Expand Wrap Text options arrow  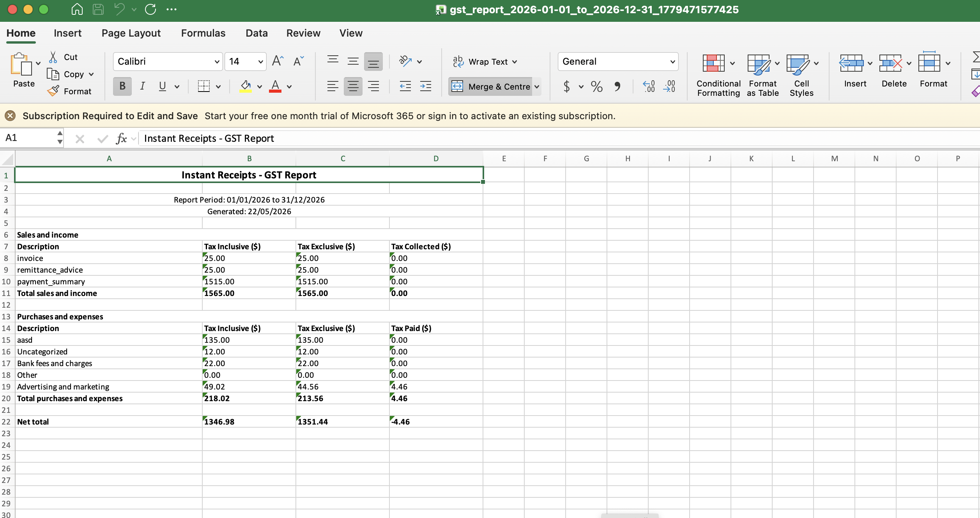(x=515, y=62)
